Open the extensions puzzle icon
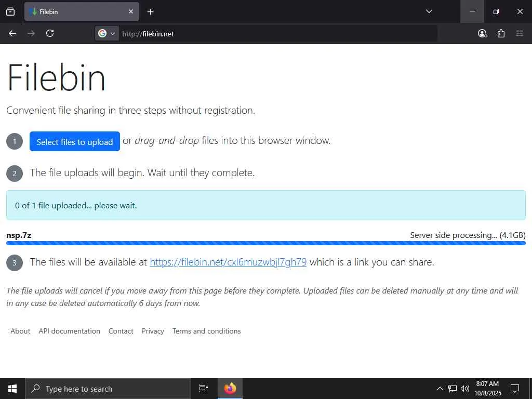532x399 pixels. pyautogui.click(x=501, y=33)
